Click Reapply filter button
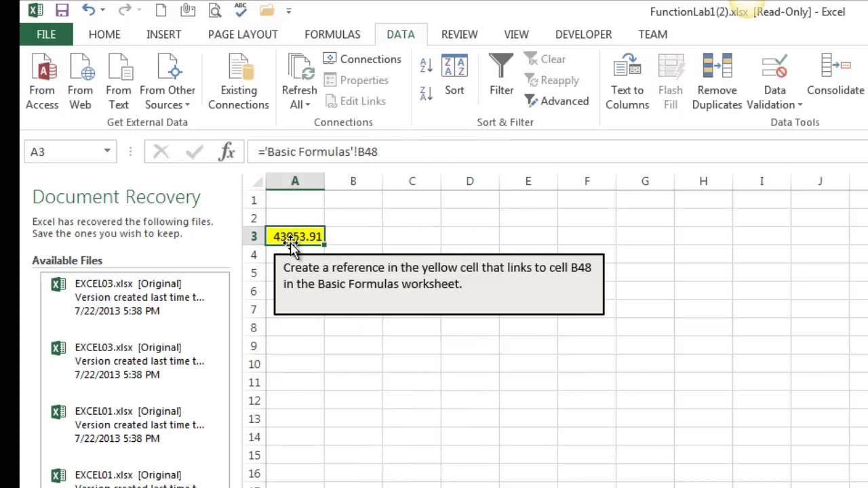 click(552, 80)
